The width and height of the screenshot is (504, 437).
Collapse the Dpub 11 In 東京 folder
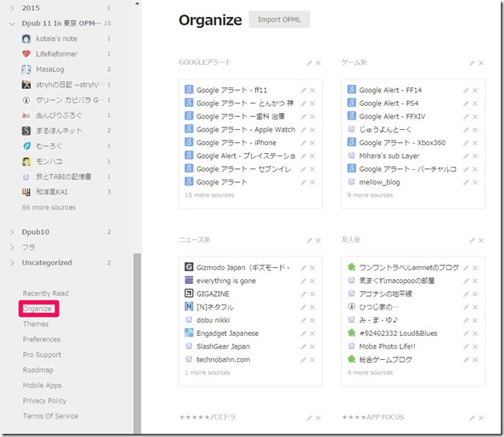12,23
